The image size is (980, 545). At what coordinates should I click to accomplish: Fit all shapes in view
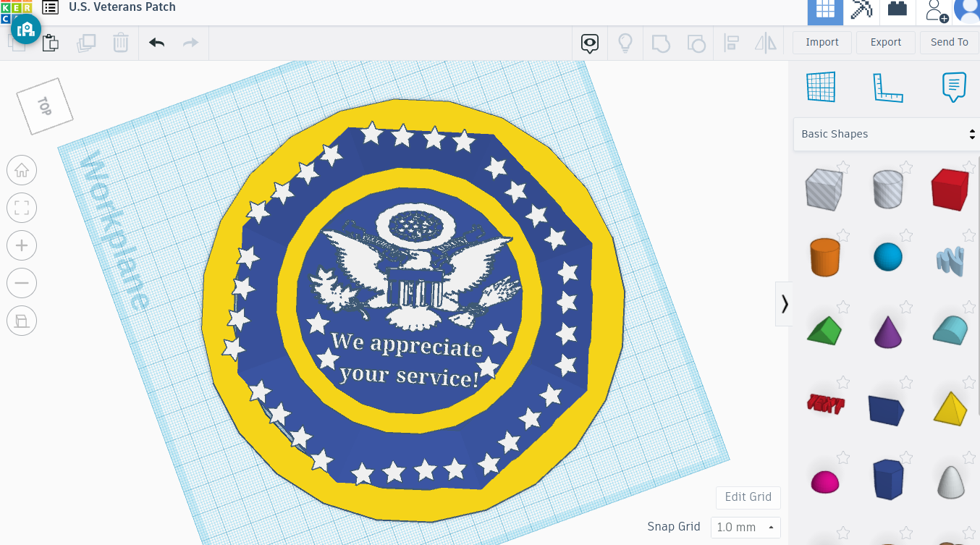pyautogui.click(x=22, y=208)
